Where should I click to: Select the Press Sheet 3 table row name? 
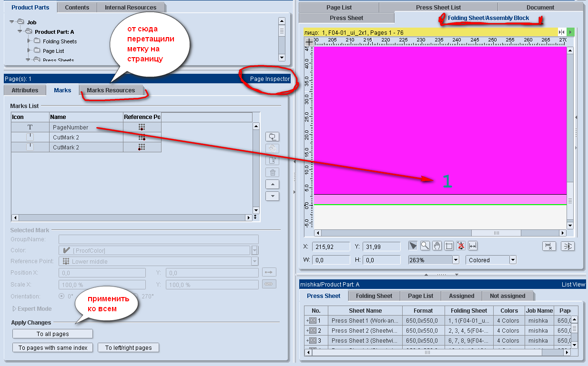(x=365, y=340)
